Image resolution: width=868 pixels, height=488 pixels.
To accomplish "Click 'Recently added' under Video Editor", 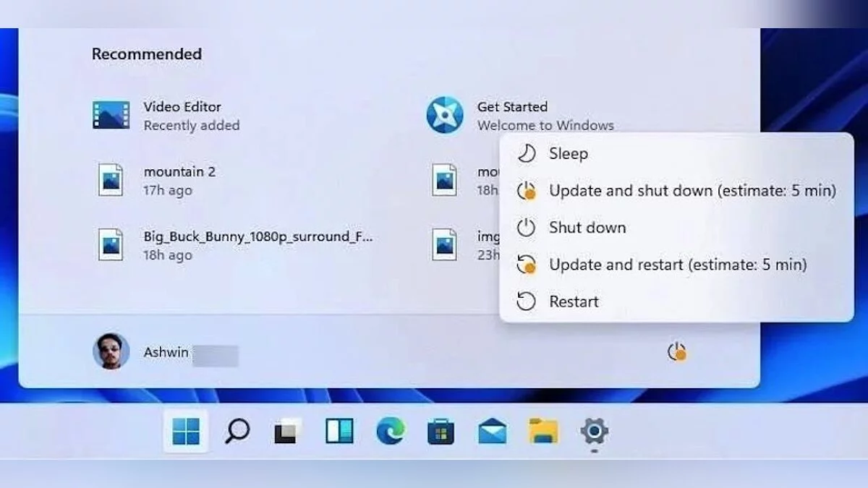I will pos(191,125).
